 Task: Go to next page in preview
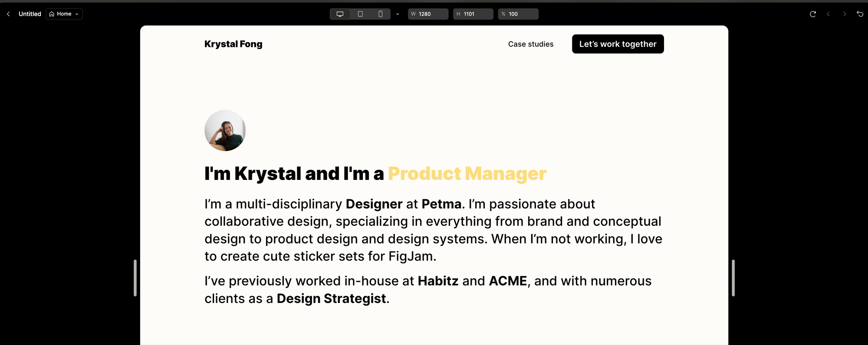pos(844,14)
